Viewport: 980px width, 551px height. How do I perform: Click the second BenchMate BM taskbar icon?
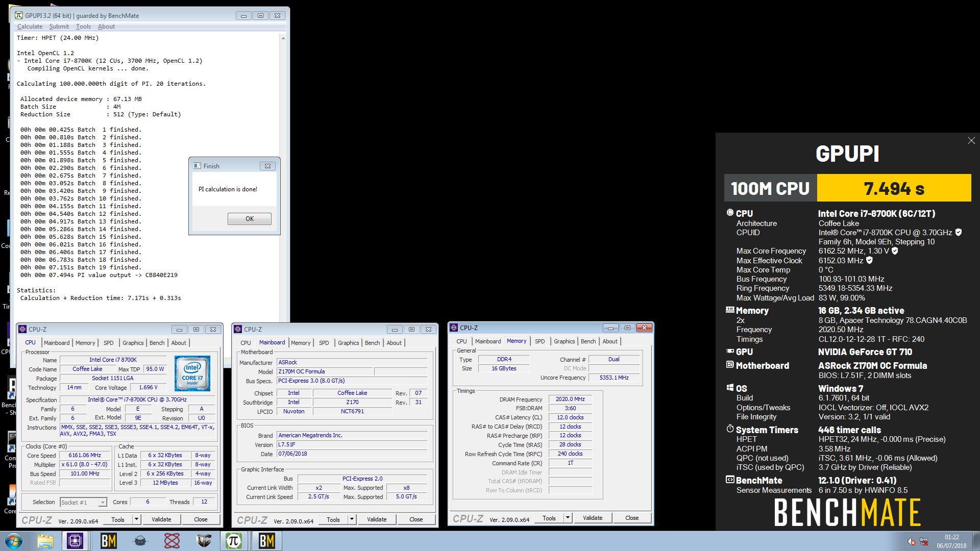pyautogui.click(x=267, y=541)
